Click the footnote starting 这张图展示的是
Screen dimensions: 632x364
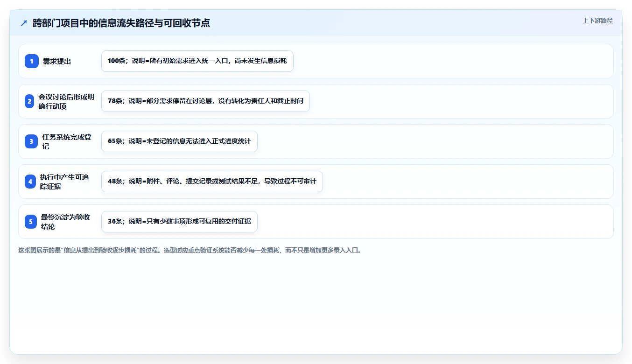pos(190,250)
